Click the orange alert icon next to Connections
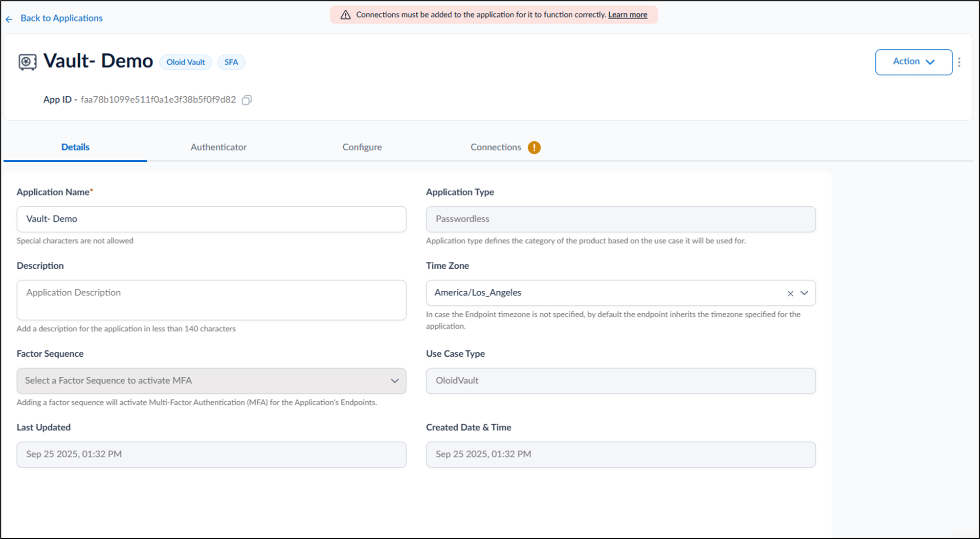 point(534,148)
